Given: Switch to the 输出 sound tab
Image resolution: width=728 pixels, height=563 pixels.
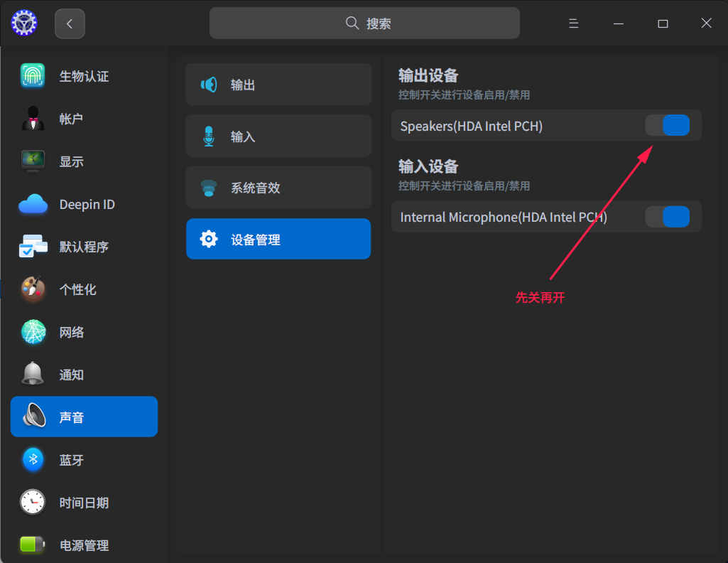Looking at the screenshot, I should [278, 85].
